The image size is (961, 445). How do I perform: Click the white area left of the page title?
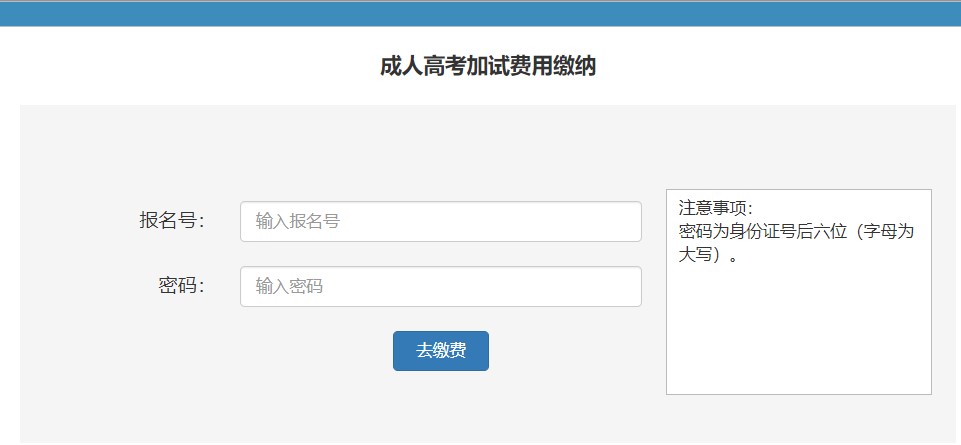(180, 67)
